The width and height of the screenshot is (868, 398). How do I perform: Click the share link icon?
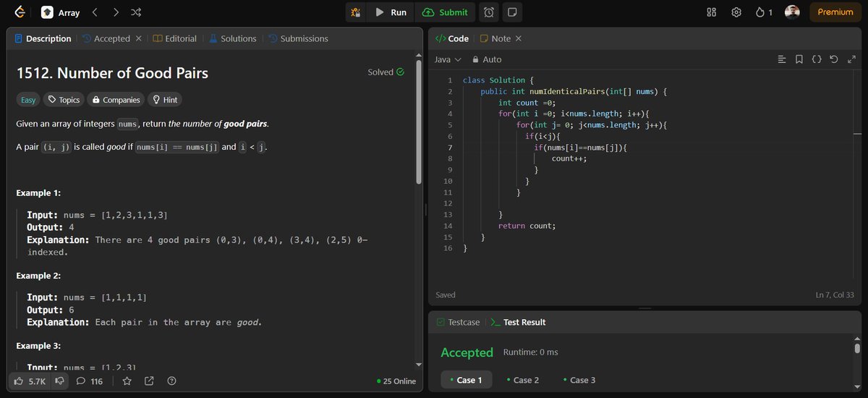point(149,381)
